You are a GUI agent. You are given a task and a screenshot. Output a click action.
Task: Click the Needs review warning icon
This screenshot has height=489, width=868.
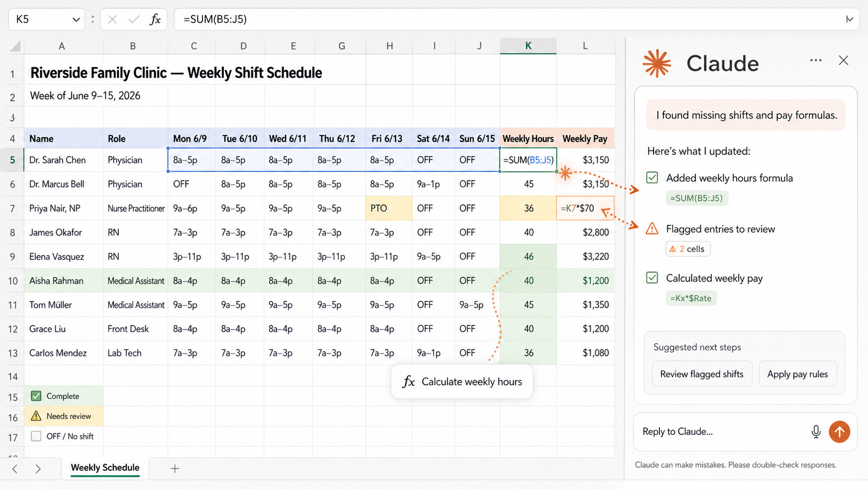36,416
